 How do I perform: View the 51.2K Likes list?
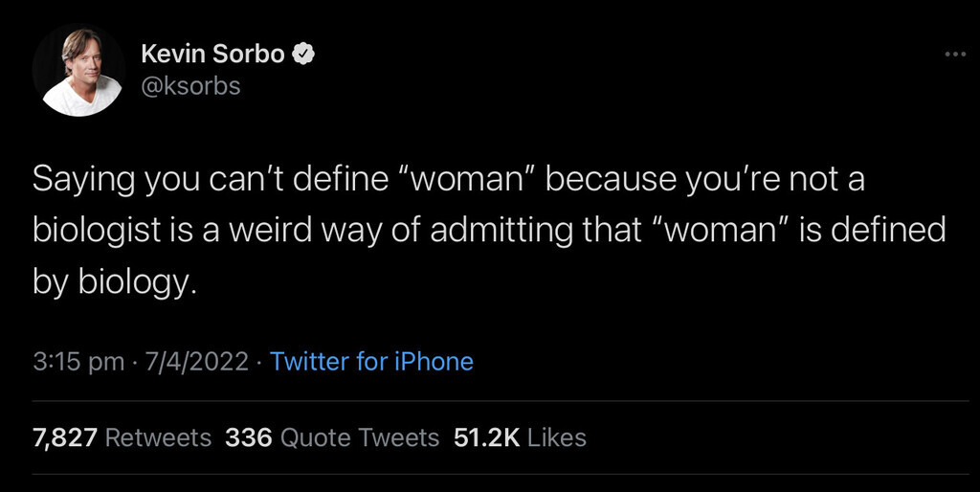(x=520, y=437)
